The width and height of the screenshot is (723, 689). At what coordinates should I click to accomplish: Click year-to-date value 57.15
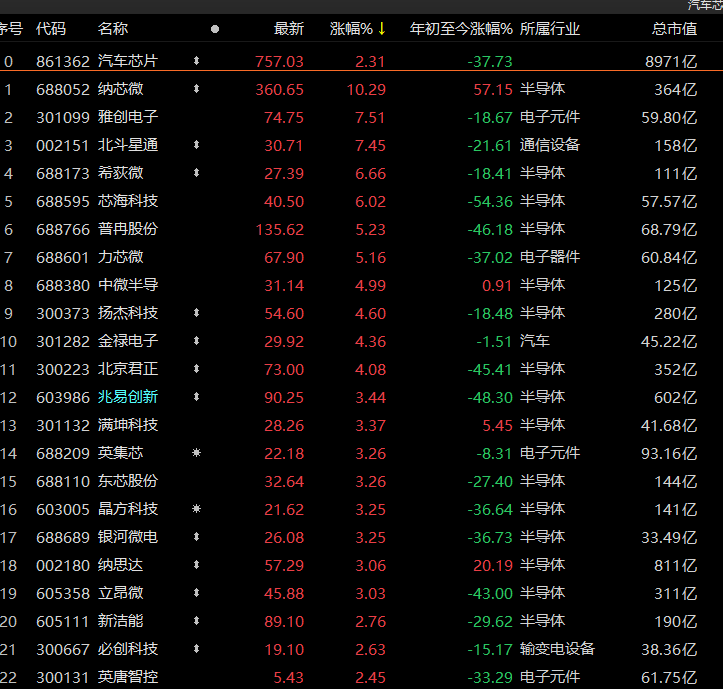tap(493, 89)
